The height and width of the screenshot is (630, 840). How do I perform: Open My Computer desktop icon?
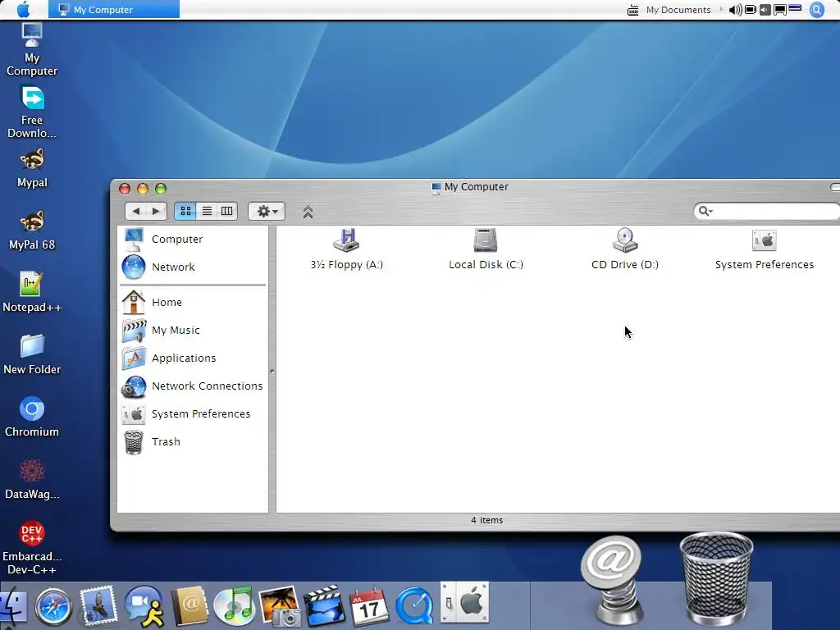pos(32,49)
